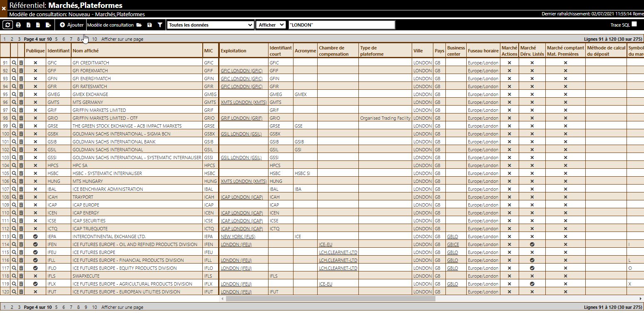Delete row 95 GMEX EXCHANGE via trash icon
This screenshot has height=313, width=644.
[21, 94]
